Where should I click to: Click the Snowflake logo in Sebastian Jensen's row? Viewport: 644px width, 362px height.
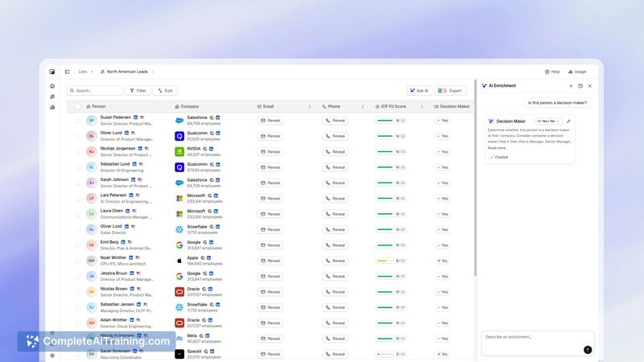pos(180,307)
